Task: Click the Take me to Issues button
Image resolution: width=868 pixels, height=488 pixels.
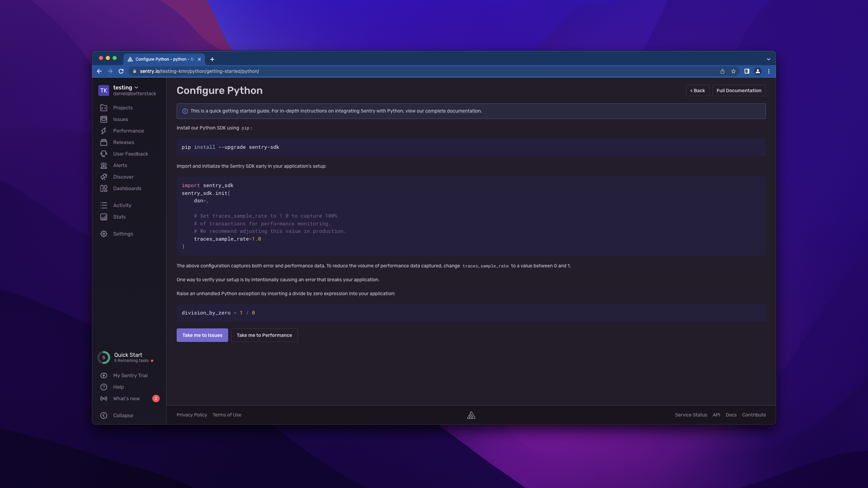Action: coord(202,335)
